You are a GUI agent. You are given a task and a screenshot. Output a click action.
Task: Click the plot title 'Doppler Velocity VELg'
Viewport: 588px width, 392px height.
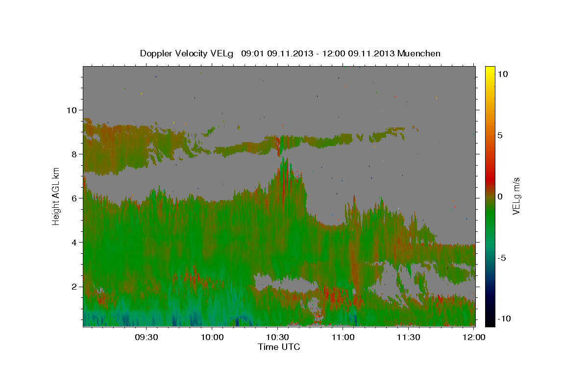(188, 53)
